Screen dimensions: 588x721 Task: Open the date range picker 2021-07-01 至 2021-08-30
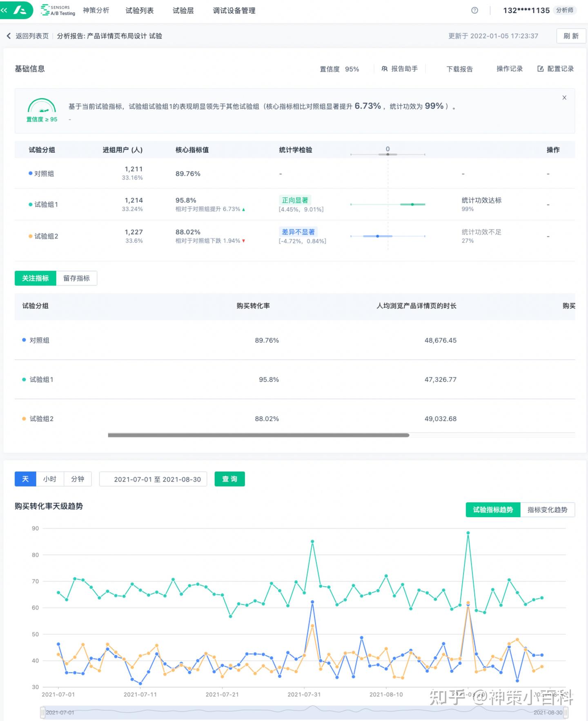pyautogui.click(x=153, y=479)
